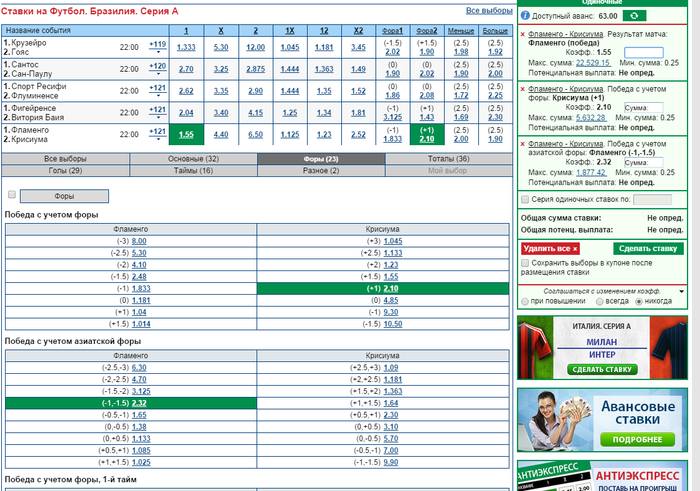Click the blue info icon near available advance
The width and height of the screenshot is (700, 491).
tap(525, 16)
